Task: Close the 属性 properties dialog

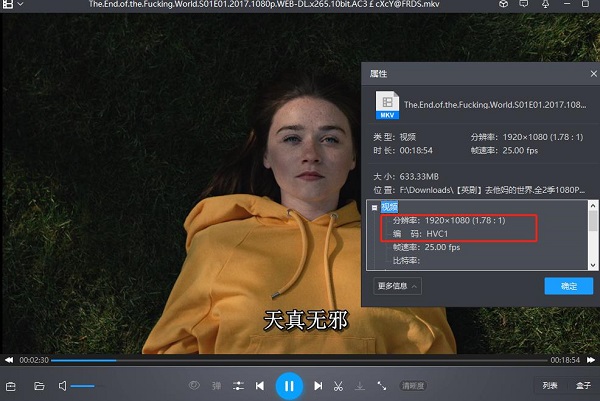Action: point(593,74)
